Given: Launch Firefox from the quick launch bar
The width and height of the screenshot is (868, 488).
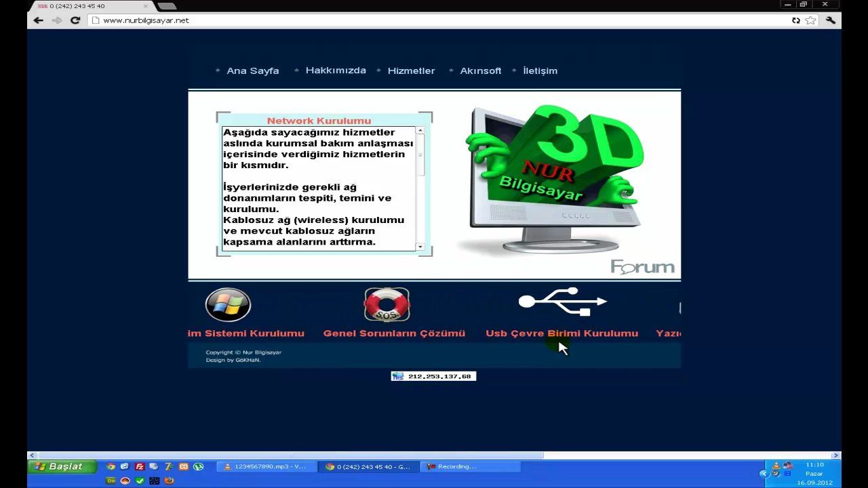Looking at the screenshot, I should click(169, 481).
